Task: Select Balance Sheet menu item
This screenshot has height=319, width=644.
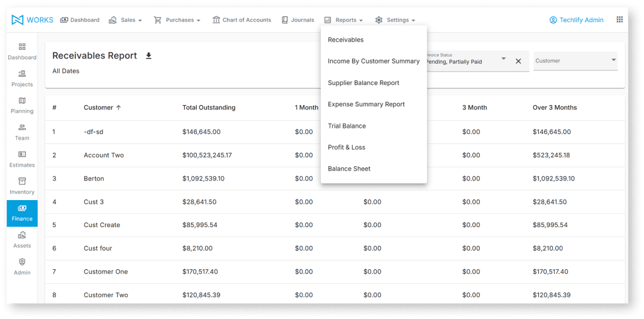Action: 374,169
